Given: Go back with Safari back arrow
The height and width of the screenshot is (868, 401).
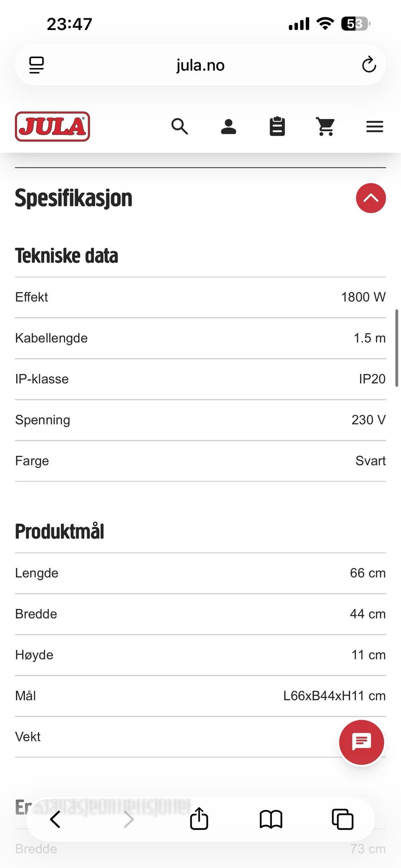Looking at the screenshot, I should coord(55,819).
